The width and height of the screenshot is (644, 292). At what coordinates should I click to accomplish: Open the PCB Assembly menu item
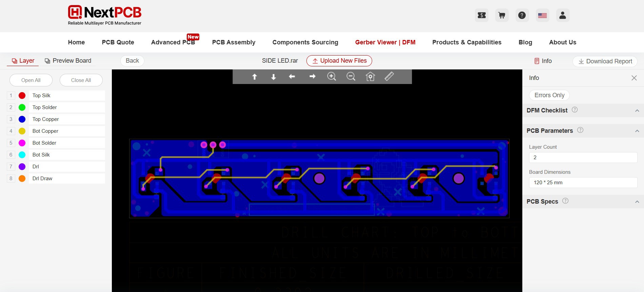[234, 42]
